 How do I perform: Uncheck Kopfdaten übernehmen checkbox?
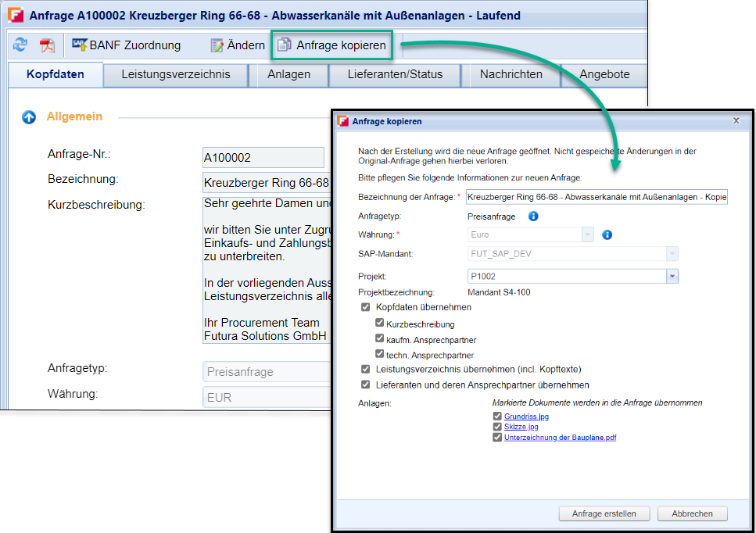pyautogui.click(x=365, y=308)
